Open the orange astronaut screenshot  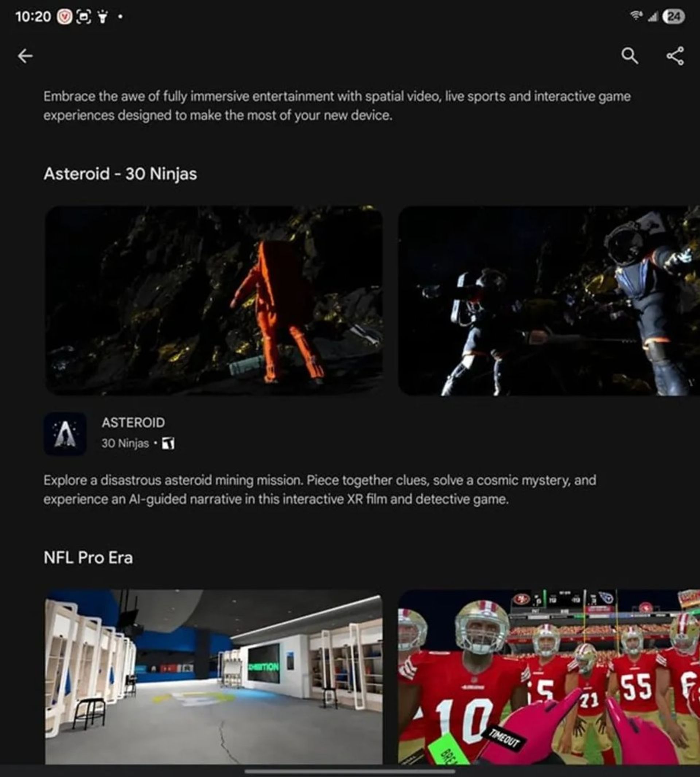[214, 301]
